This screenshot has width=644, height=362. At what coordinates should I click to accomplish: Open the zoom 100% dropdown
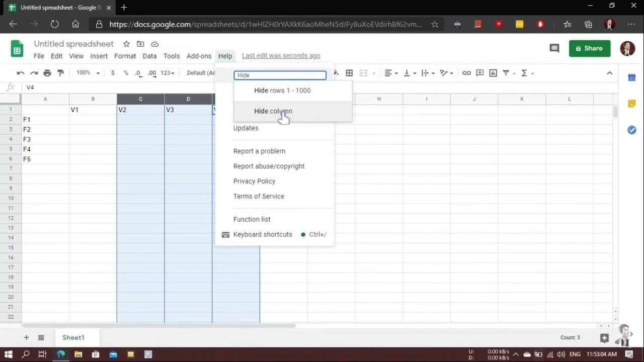(88, 73)
